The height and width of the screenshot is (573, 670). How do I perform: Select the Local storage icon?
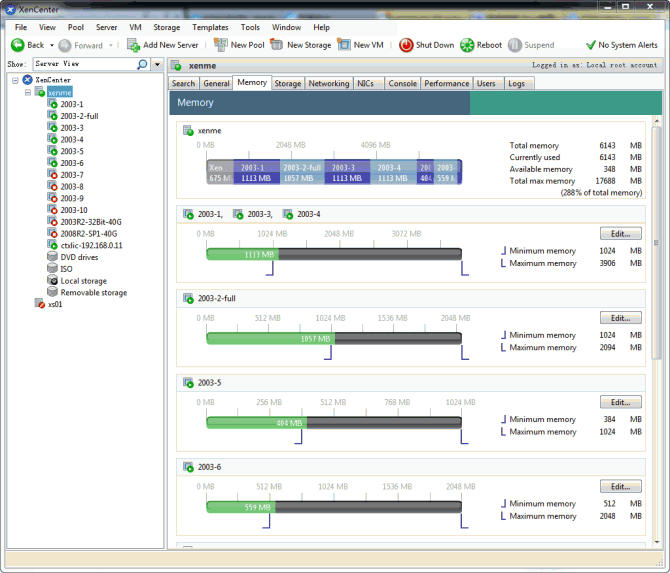coord(52,280)
